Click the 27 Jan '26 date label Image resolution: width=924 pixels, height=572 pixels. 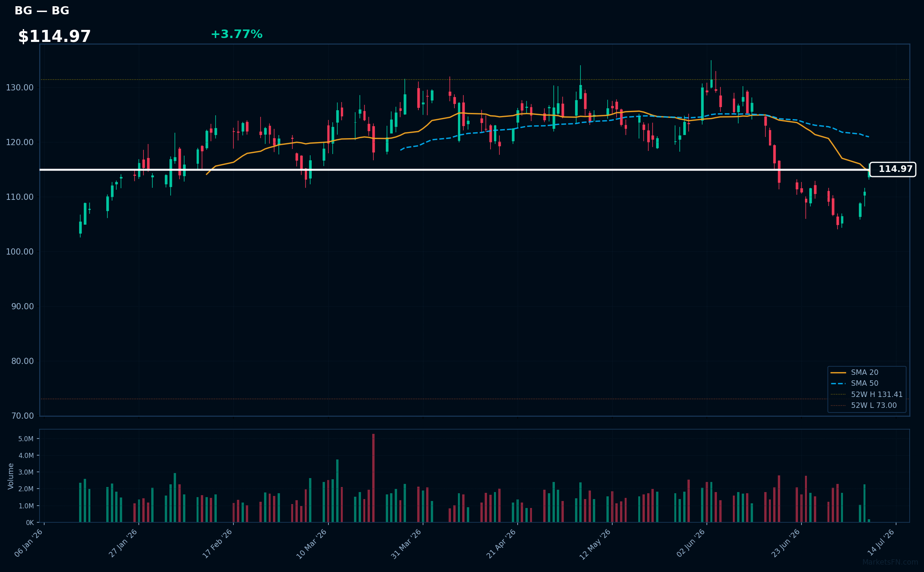click(123, 543)
